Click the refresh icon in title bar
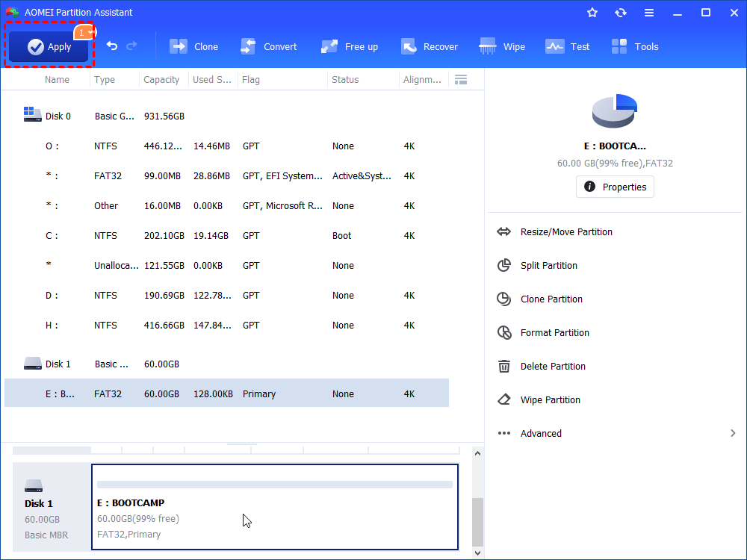Viewport: 747px width, 560px height. tap(621, 12)
